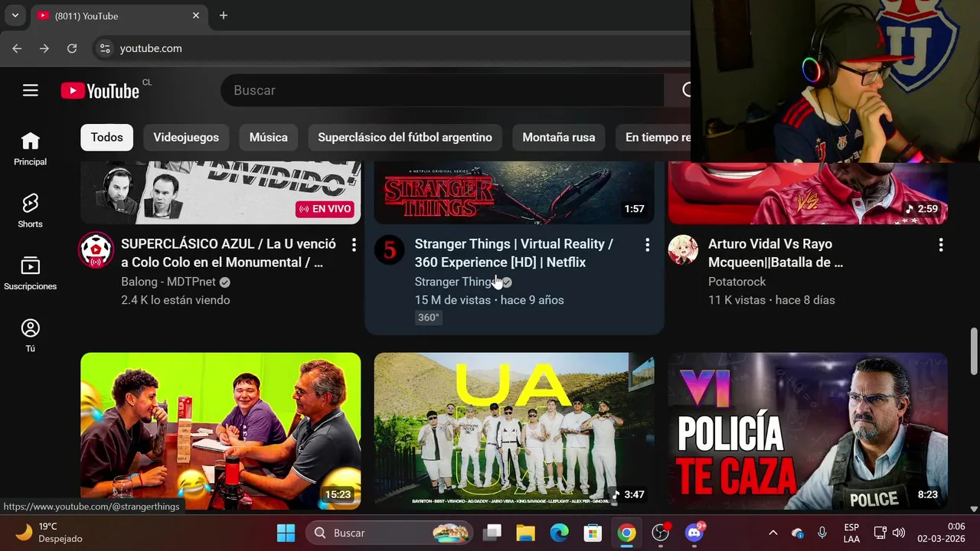This screenshot has height=551, width=980.
Task: Click '2.4 K lo están viendo' text
Action: 175,300
